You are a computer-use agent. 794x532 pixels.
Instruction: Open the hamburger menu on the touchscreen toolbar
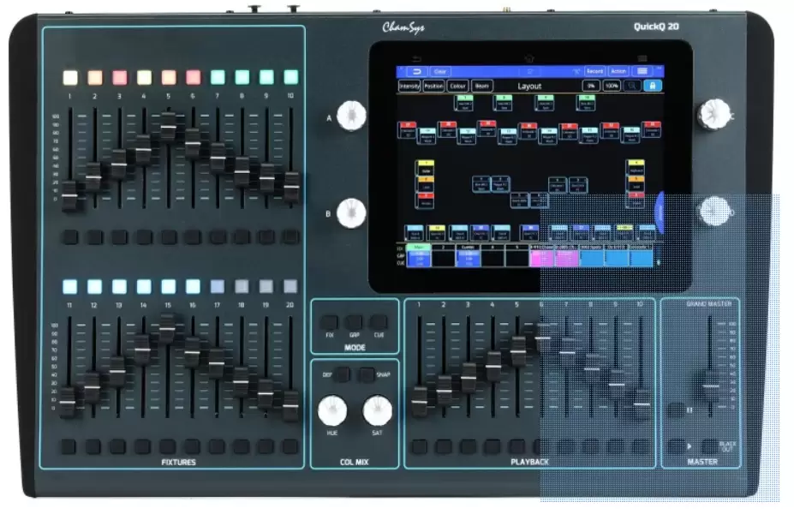coord(642,71)
